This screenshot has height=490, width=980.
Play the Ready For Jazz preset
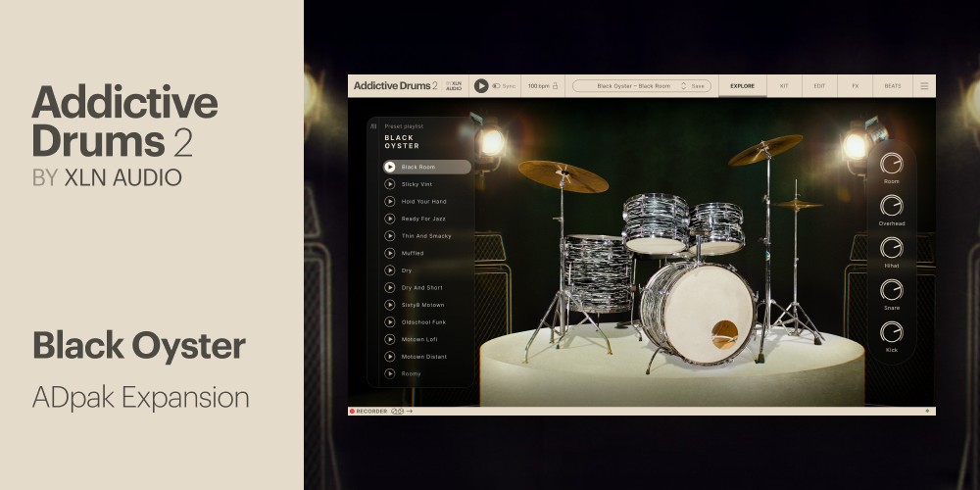click(390, 219)
